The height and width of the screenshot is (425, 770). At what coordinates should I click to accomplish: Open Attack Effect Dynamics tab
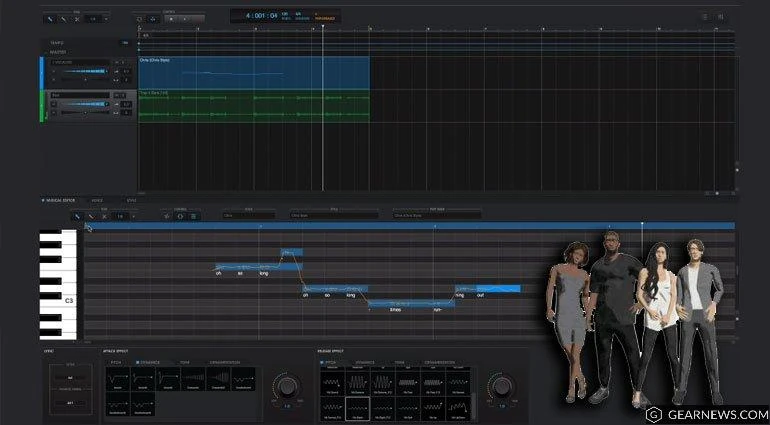(x=148, y=363)
